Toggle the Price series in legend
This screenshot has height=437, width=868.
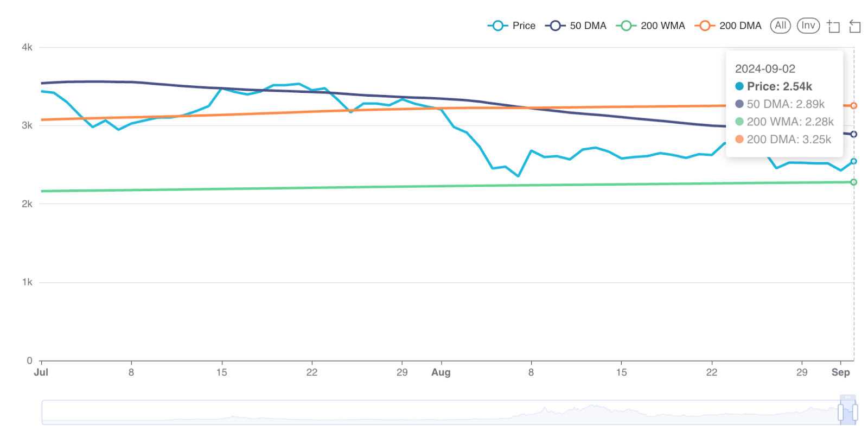click(x=511, y=26)
